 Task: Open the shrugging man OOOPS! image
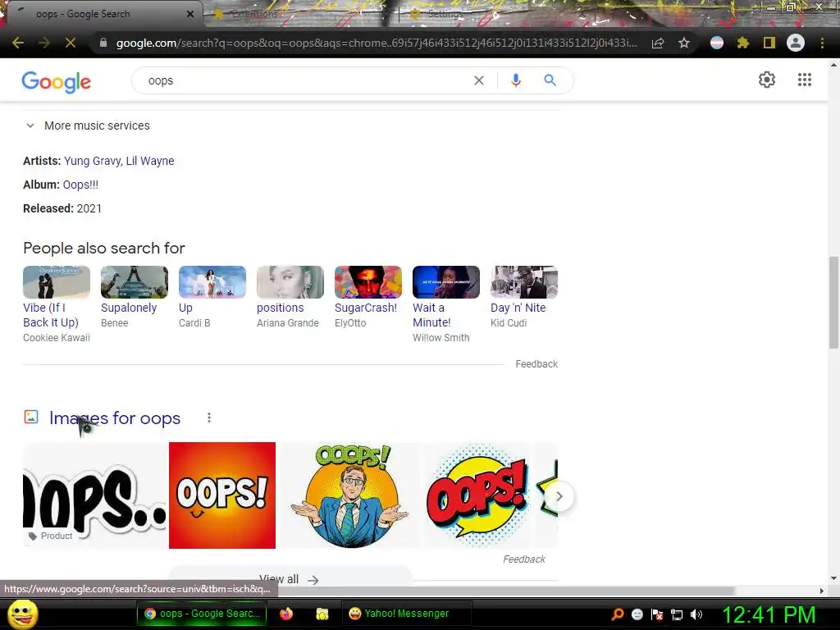tap(349, 495)
